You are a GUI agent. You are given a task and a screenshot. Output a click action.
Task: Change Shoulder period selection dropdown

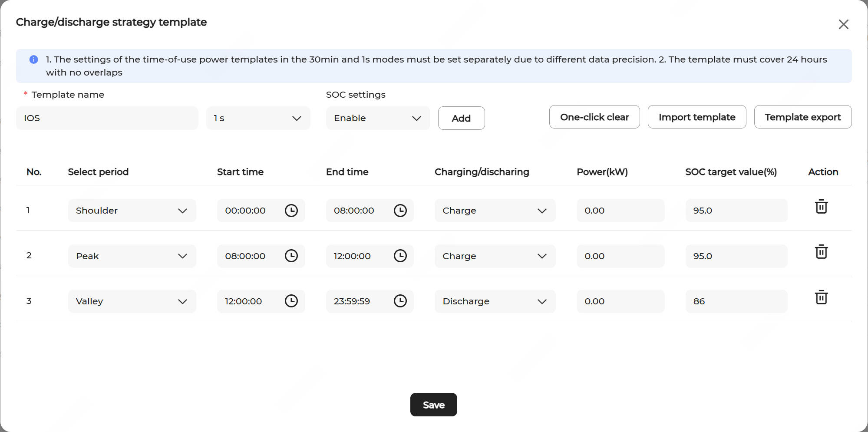(x=132, y=211)
